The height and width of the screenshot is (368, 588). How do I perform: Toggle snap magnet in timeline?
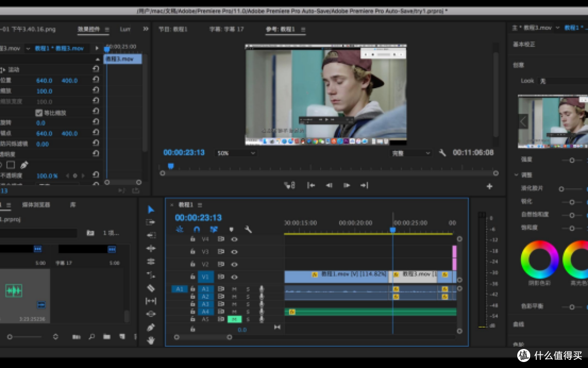click(197, 229)
